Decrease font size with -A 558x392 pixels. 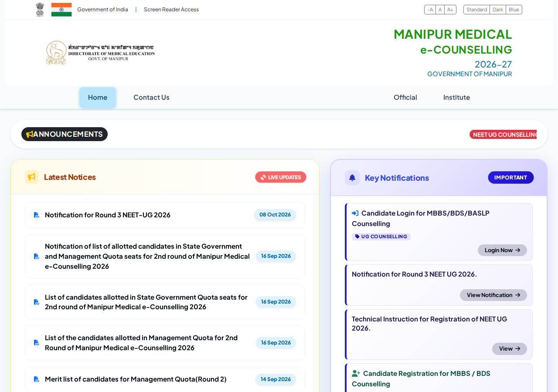430,10
